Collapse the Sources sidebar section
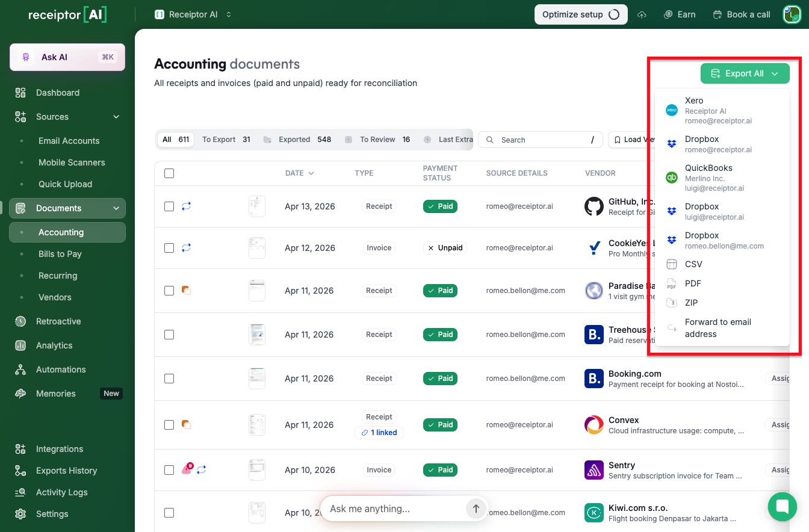 coord(116,117)
